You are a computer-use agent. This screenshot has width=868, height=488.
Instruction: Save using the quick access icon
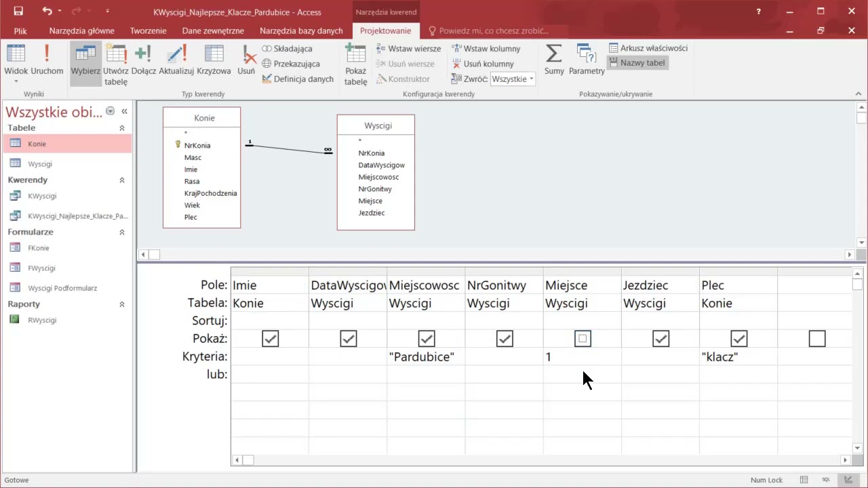(x=18, y=12)
